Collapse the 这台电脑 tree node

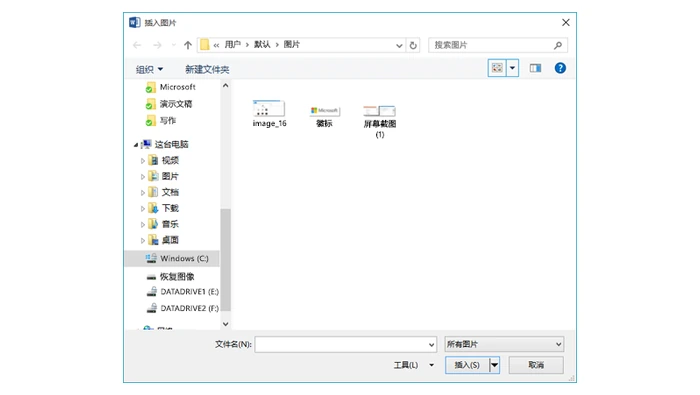(x=136, y=145)
